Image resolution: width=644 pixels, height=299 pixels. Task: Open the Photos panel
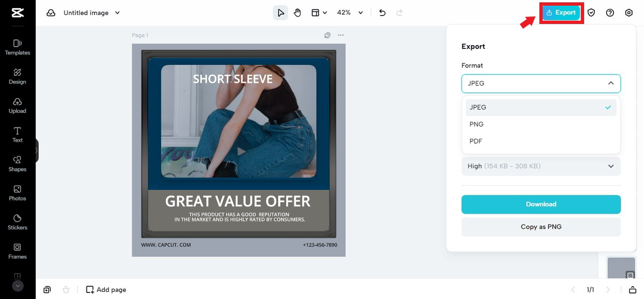click(x=18, y=193)
